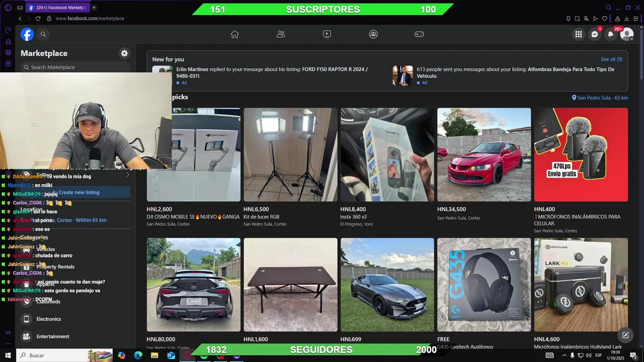Bookmark page with the heart icon

(x=605, y=19)
